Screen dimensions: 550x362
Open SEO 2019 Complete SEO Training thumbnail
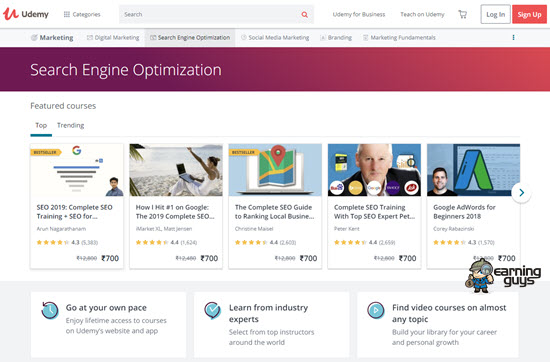click(77, 170)
